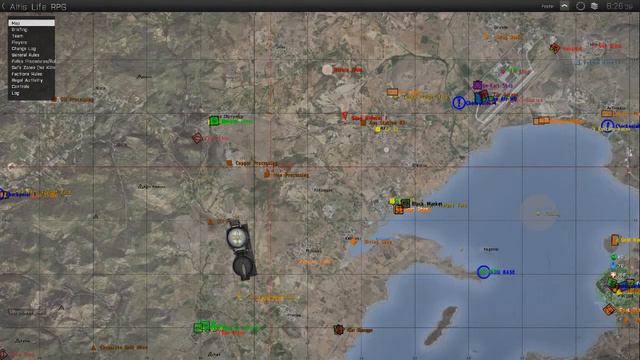Click the circular center-on-player icon in top bar

pos(580,6)
